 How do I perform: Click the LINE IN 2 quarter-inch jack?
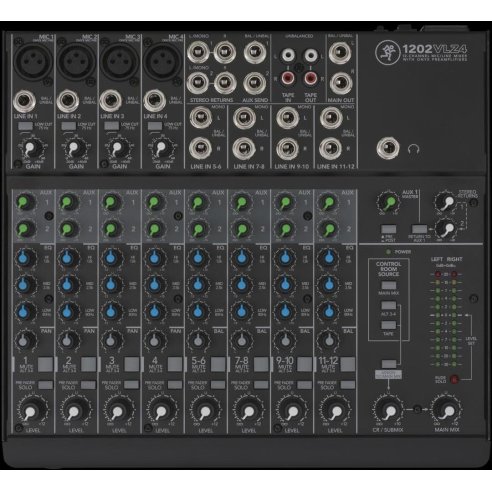click(x=68, y=101)
